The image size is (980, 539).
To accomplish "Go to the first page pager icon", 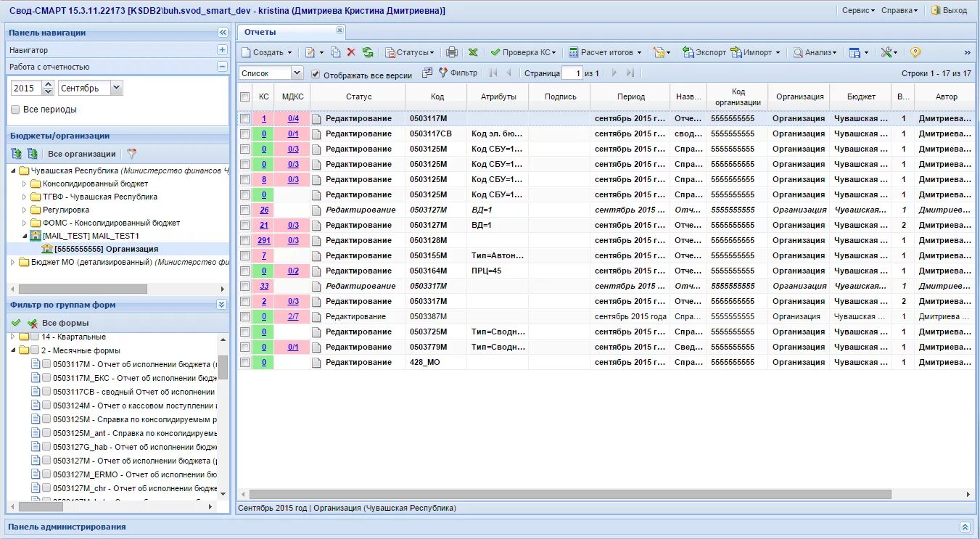I will point(494,73).
